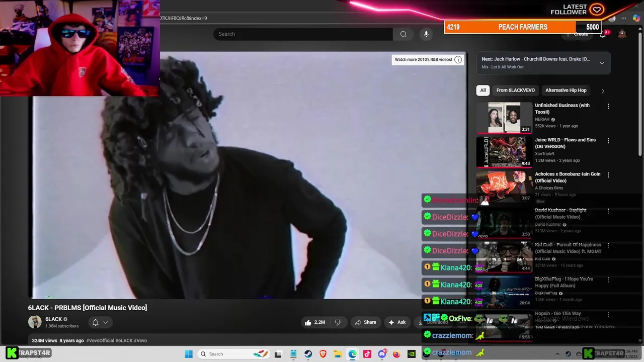Switch to Microsoft Edge on the taskbar
Image resolution: width=644 pixels, height=362 pixels.
pyautogui.click(x=352, y=354)
